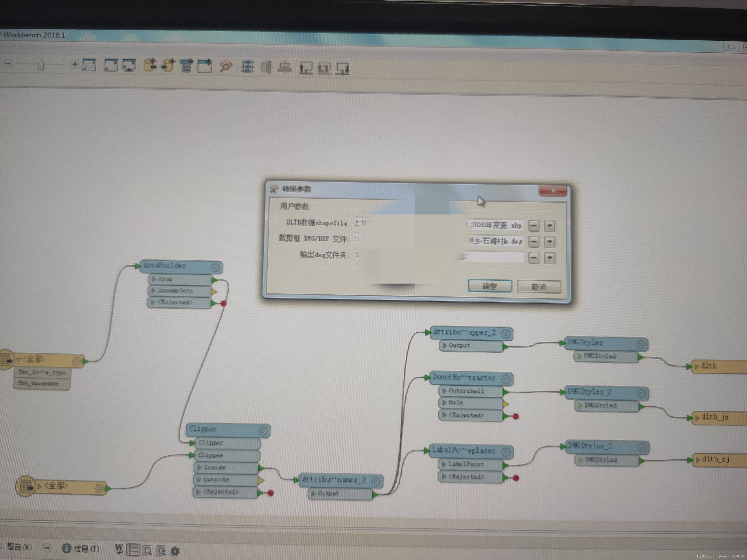Click the first run-from-here monitor arrow icon

click(x=306, y=69)
